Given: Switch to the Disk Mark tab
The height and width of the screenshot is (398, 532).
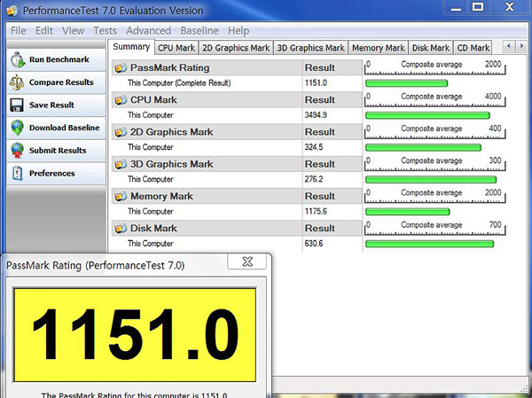Looking at the screenshot, I should point(431,48).
